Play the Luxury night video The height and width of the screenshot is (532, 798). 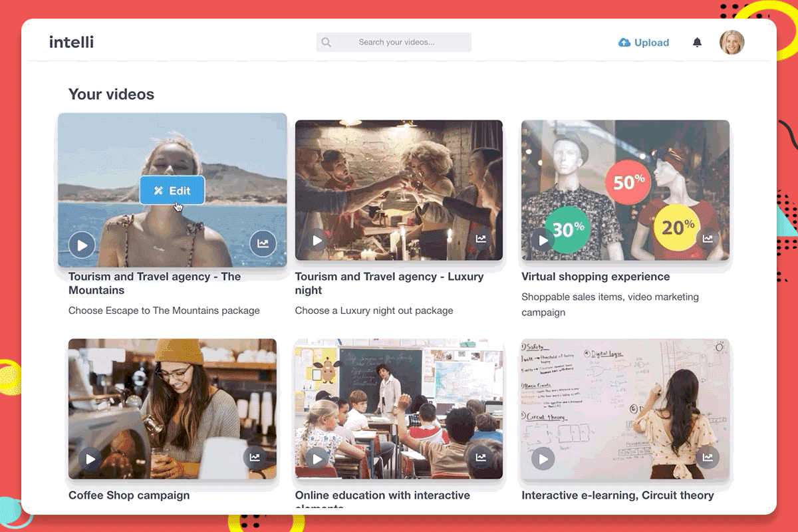(x=318, y=240)
